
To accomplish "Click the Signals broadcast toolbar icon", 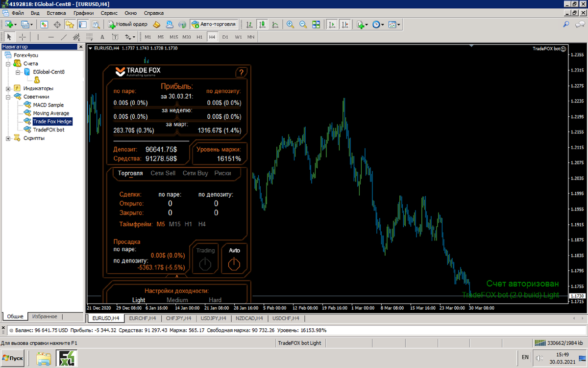I will click(182, 24).
